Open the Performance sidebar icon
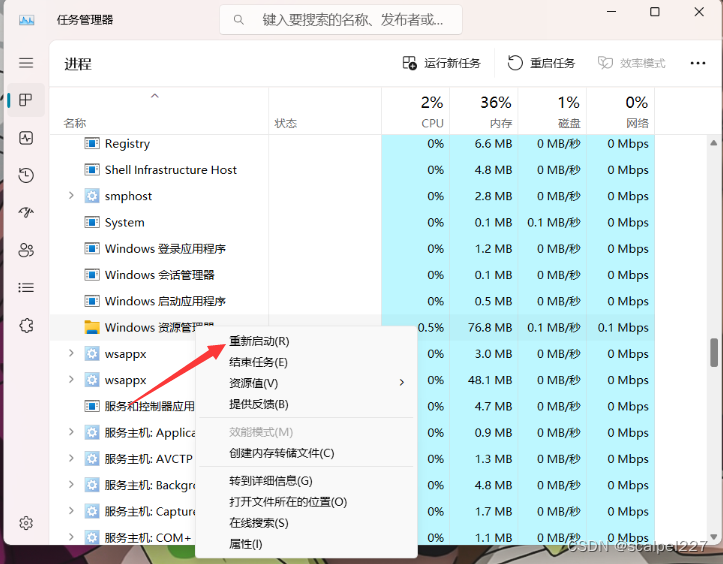Image resolution: width=723 pixels, height=564 pixels. pos(26,137)
